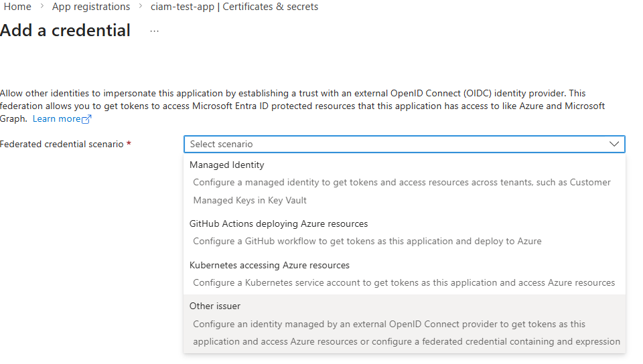Click the Select scenario combo box field
Screen dimensions: 643x364
pos(395,144)
